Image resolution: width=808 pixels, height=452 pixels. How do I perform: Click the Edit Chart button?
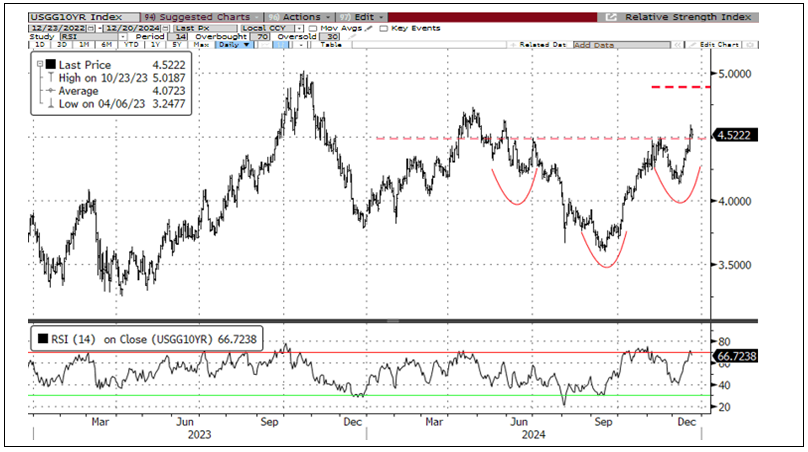[x=713, y=45]
